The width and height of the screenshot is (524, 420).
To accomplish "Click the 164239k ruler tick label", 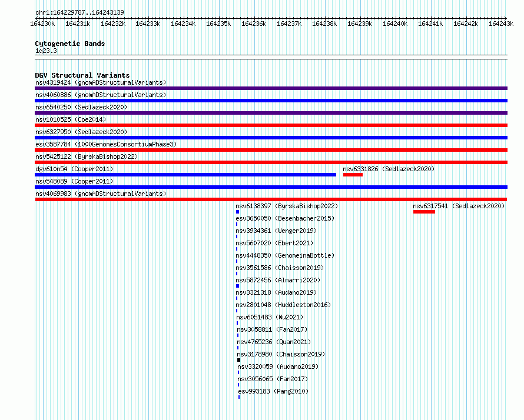I will [360, 24].
